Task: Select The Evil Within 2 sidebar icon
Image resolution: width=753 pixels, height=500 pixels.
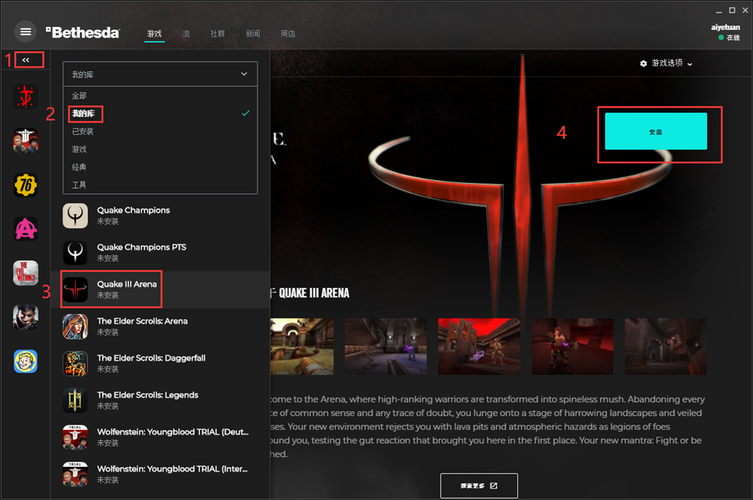Action: (x=25, y=273)
